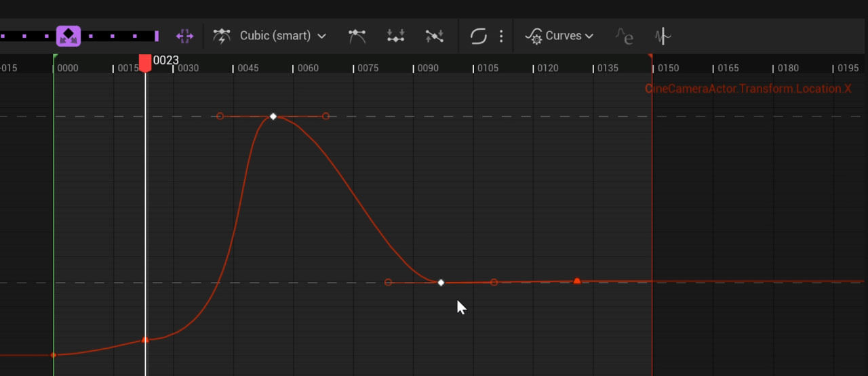868x376 pixels.
Task: Click the purple key retiming tool icon
Action: (68, 36)
